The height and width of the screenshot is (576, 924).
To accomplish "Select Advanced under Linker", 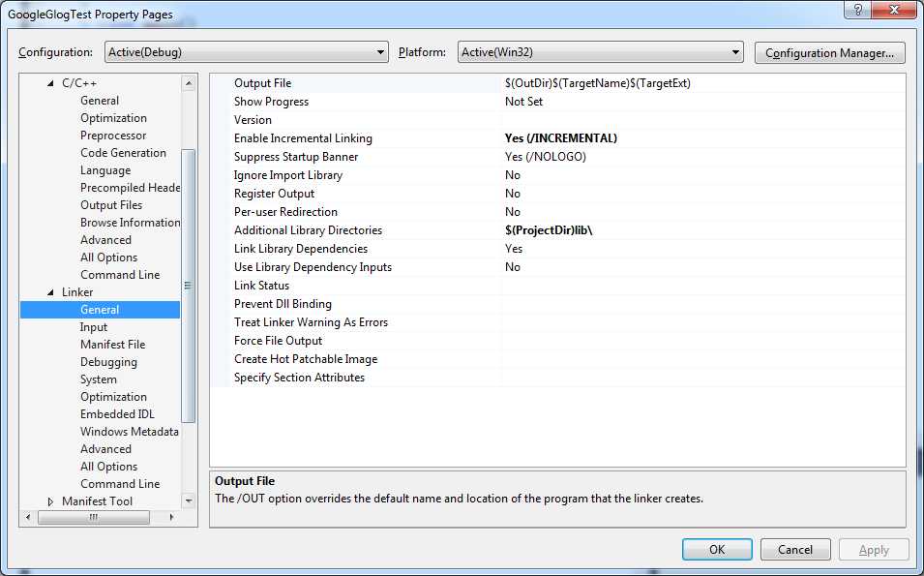I will tap(105, 448).
